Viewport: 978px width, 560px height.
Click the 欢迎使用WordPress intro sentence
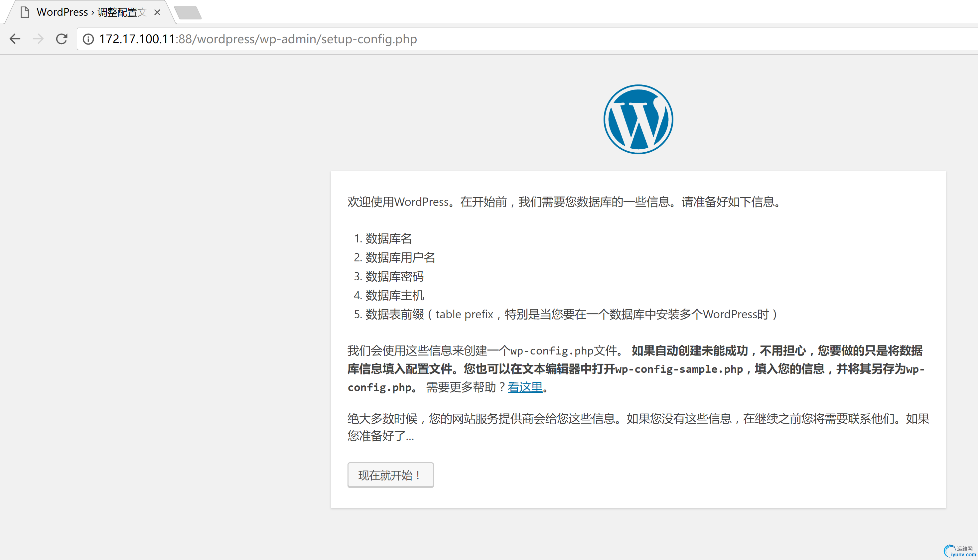[564, 202]
